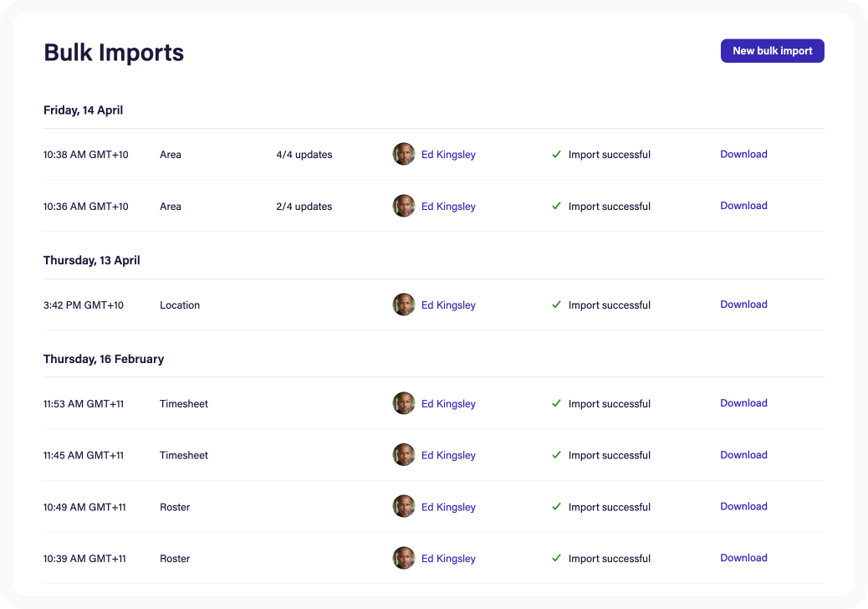
Task: Click the checkmark on the 11:45 AM Timesheet import
Action: [557, 455]
